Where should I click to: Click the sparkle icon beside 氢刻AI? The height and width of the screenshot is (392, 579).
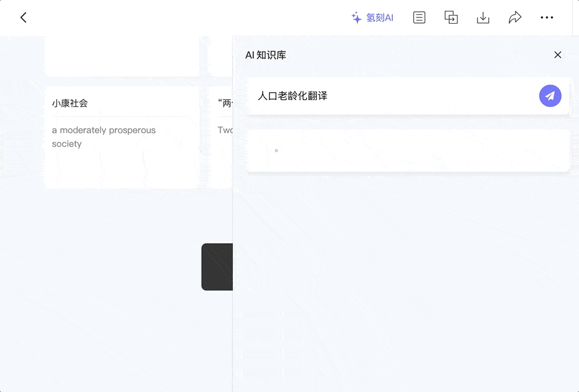[356, 17]
